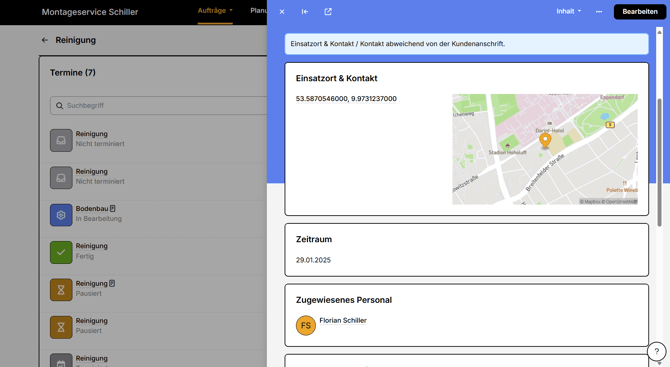Click the Termine (7) heading
This screenshot has width=670, height=367.
point(73,73)
